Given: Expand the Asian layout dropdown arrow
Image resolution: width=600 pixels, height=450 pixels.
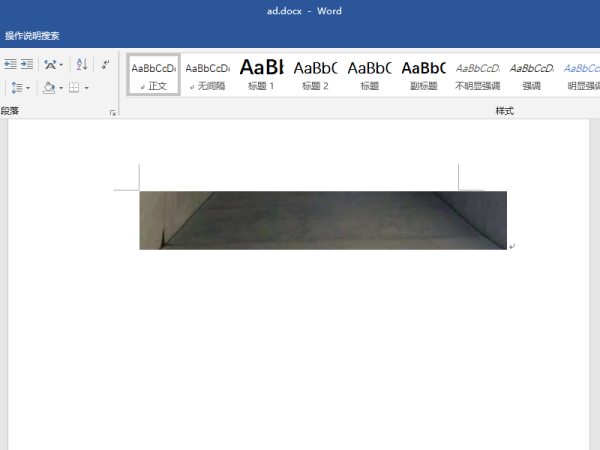Looking at the screenshot, I should pos(62,64).
